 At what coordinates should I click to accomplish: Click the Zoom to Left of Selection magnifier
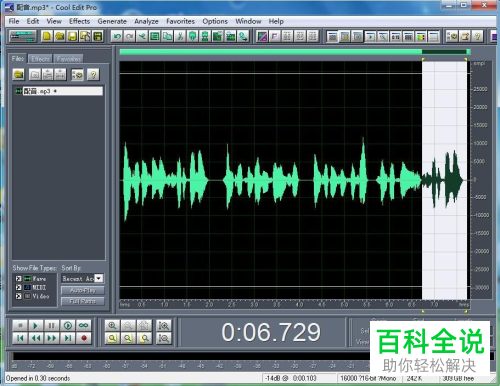[x=128, y=338]
